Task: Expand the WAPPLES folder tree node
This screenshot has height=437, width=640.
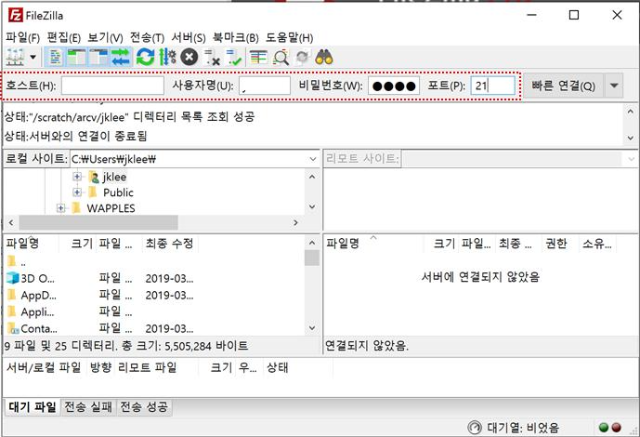Action: tap(61, 208)
